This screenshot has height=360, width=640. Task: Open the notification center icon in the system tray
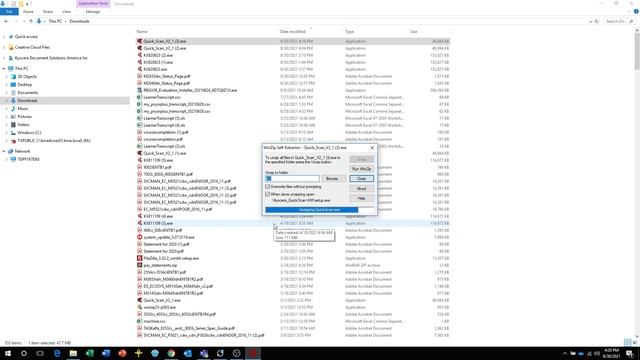(x=630, y=353)
